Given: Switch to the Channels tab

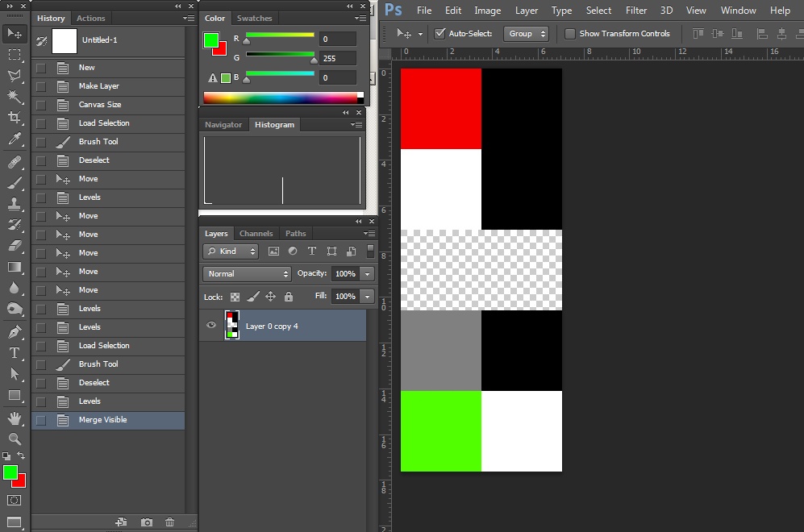Looking at the screenshot, I should [x=256, y=234].
